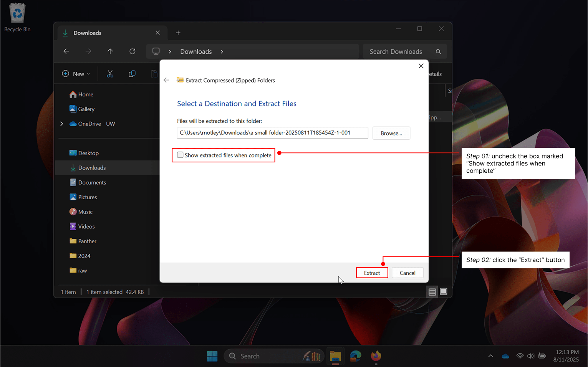Click the destination folder path field
This screenshot has height=367, width=588.
272,133
